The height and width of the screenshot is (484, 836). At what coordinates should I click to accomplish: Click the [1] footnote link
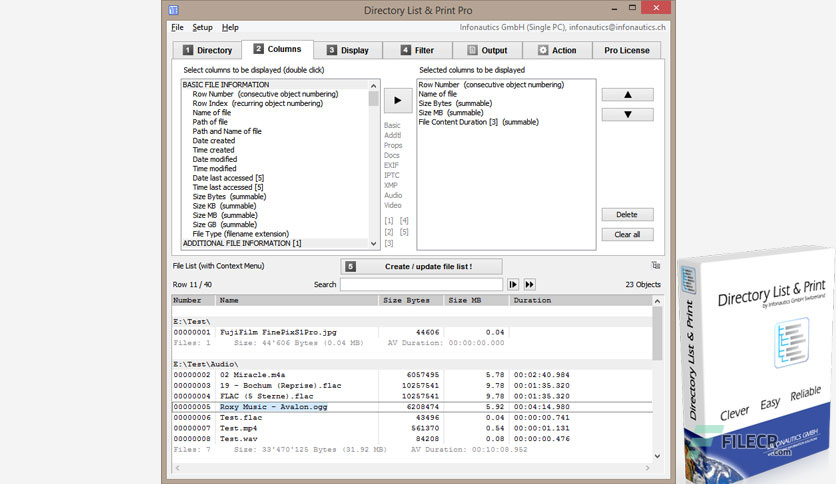(x=389, y=221)
